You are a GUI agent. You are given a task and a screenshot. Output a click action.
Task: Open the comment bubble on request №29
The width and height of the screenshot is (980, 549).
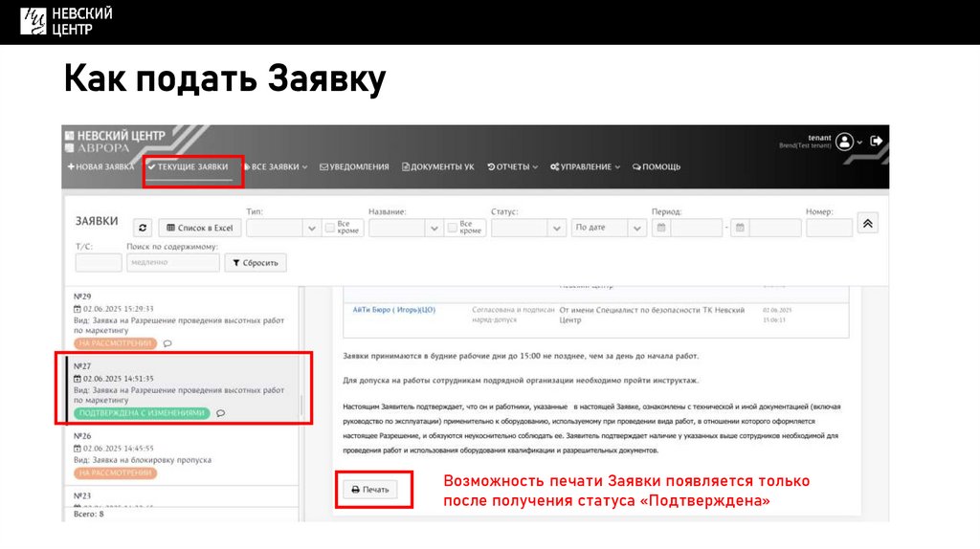point(167,343)
